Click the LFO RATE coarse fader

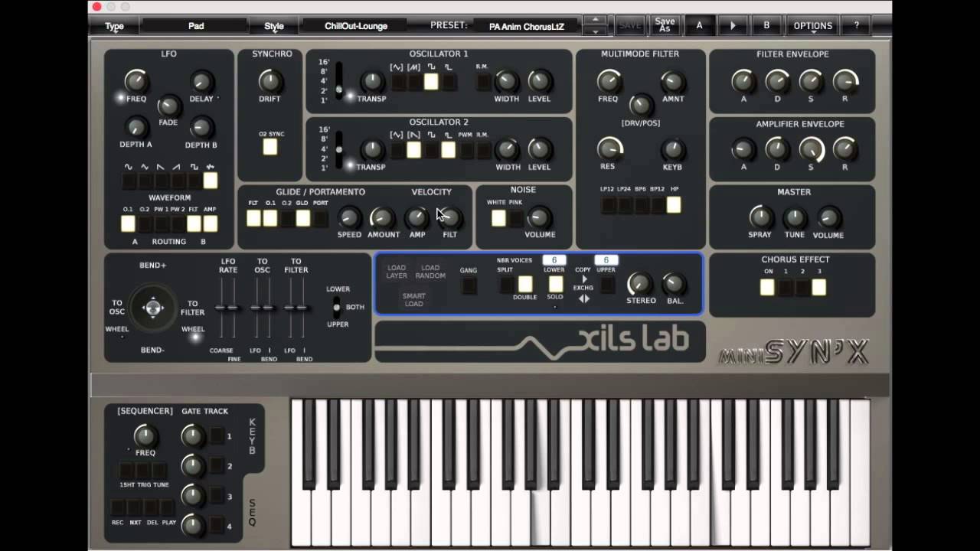pyautogui.click(x=221, y=308)
